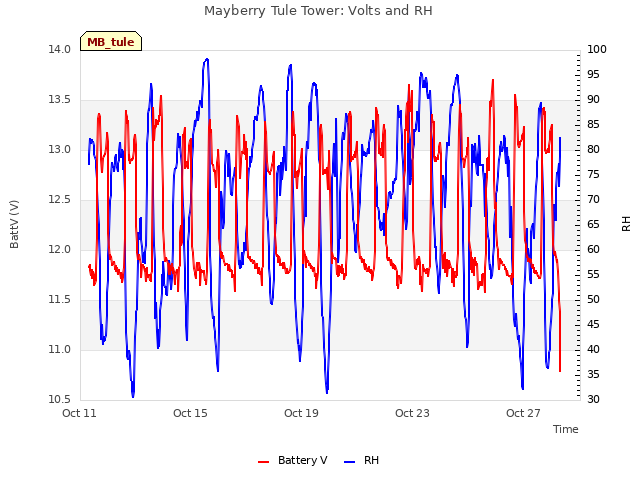The height and width of the screenshot is (480, 640).
Task: Click the MB_tule annotation label
Action: tap(111, 42)
